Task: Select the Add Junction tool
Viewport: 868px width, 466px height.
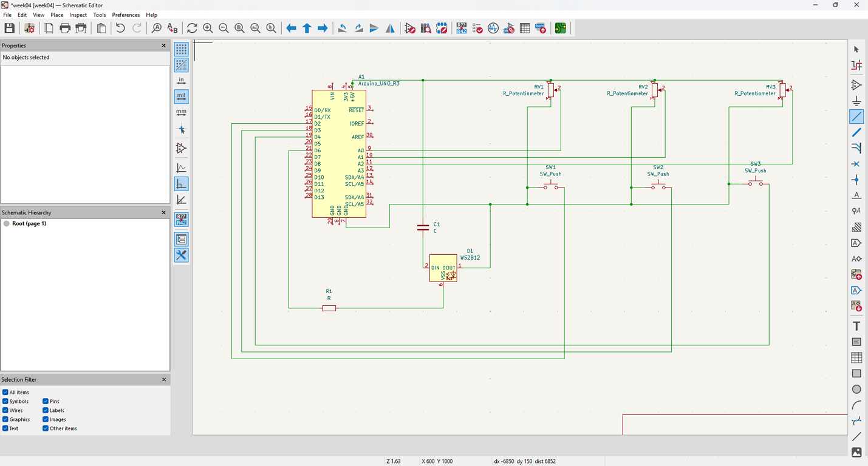Action: pos(856,180)
